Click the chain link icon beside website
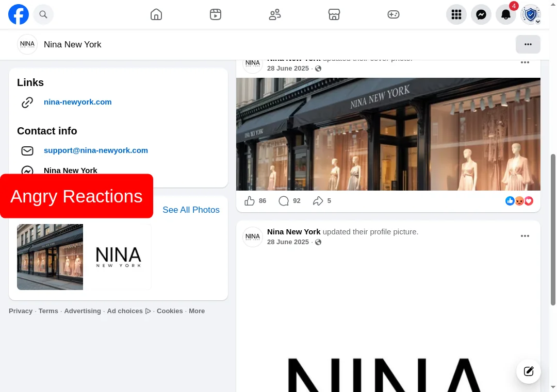557x392 pixels. (x=27, y=103)
